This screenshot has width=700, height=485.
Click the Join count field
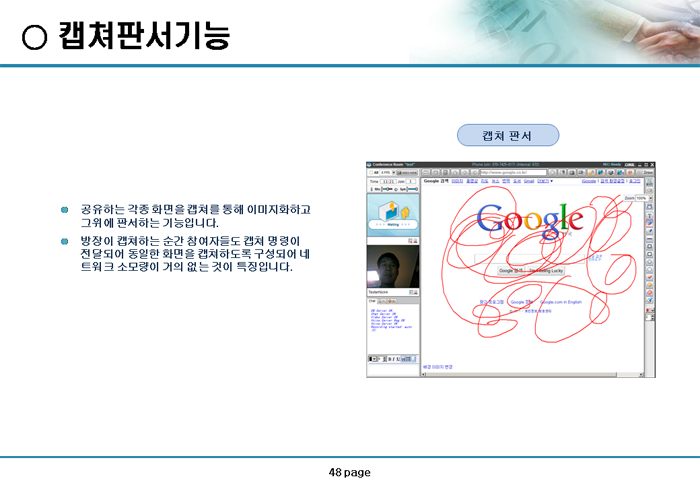410,181
